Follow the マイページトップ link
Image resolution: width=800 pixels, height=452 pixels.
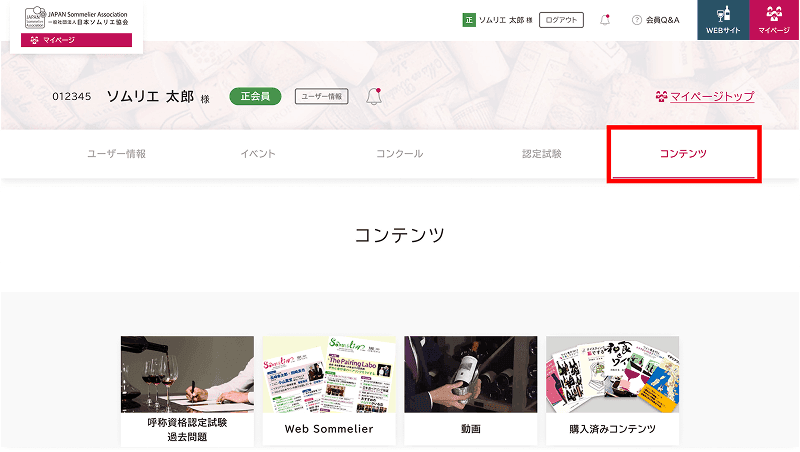coord(712,96)
